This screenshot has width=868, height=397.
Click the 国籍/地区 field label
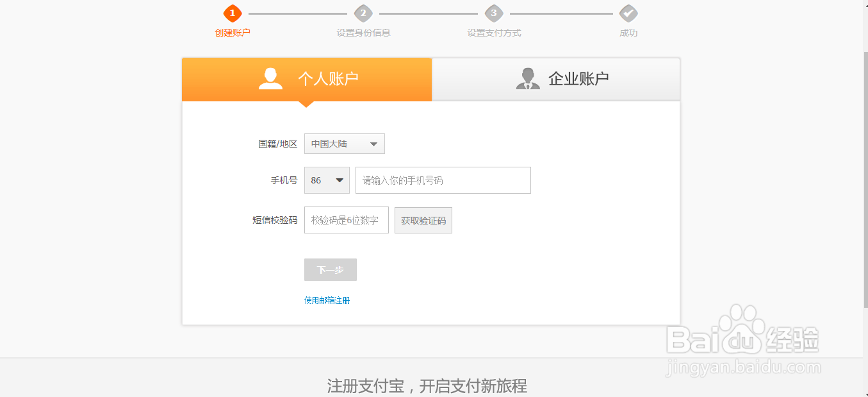click(x=278, y=144)
